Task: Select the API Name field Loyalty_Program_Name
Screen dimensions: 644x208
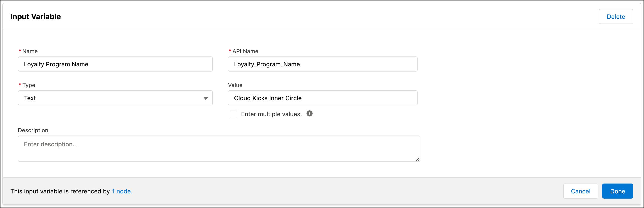Action: pyautogui.click(x=322, y=64)
